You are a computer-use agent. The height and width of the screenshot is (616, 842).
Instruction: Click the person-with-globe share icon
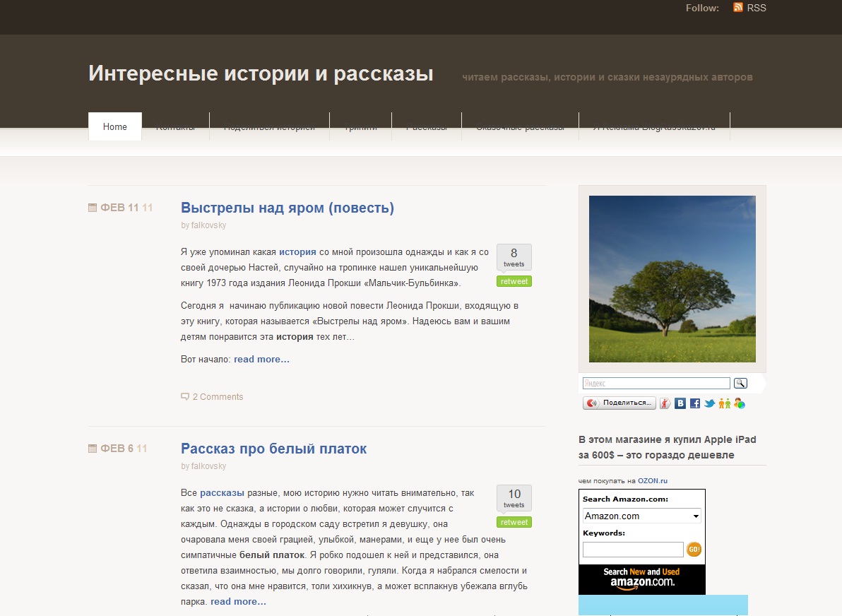[x=740, y=403]
